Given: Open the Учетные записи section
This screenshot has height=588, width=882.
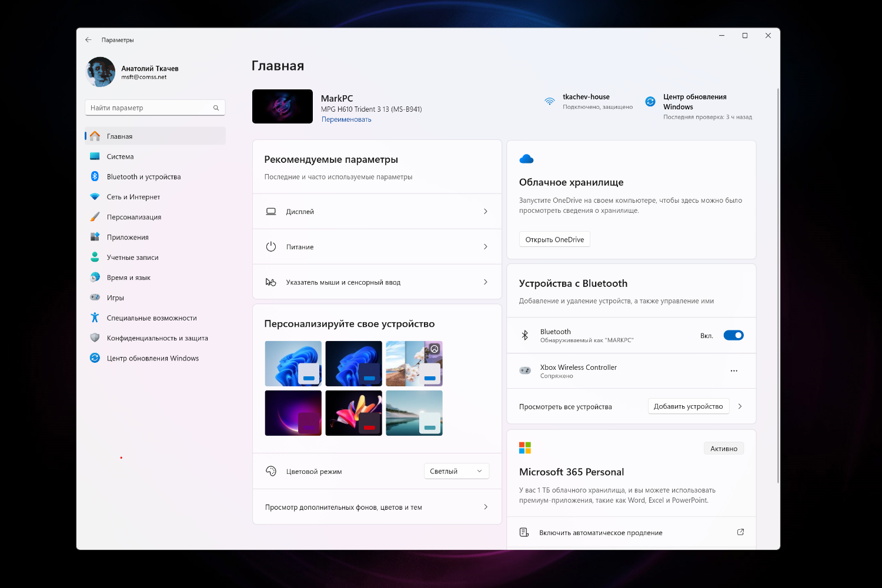Looking at the screenshot, I should coord(155,258).
